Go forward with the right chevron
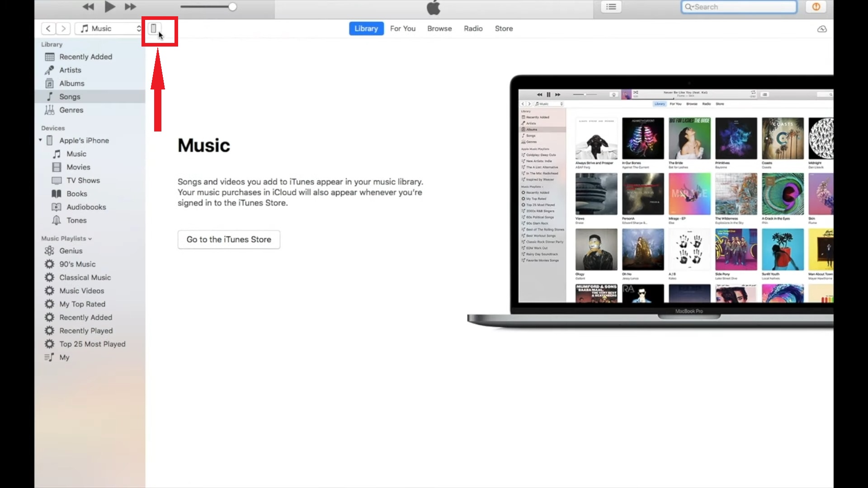Image resolution: width=868 pixels, height=488 pixels. 63,28
